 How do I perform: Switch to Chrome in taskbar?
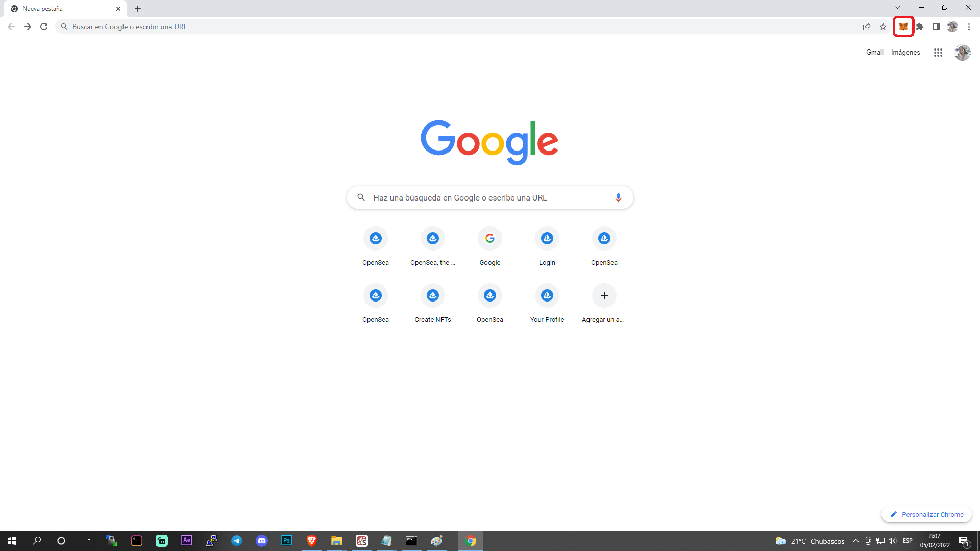471,541
